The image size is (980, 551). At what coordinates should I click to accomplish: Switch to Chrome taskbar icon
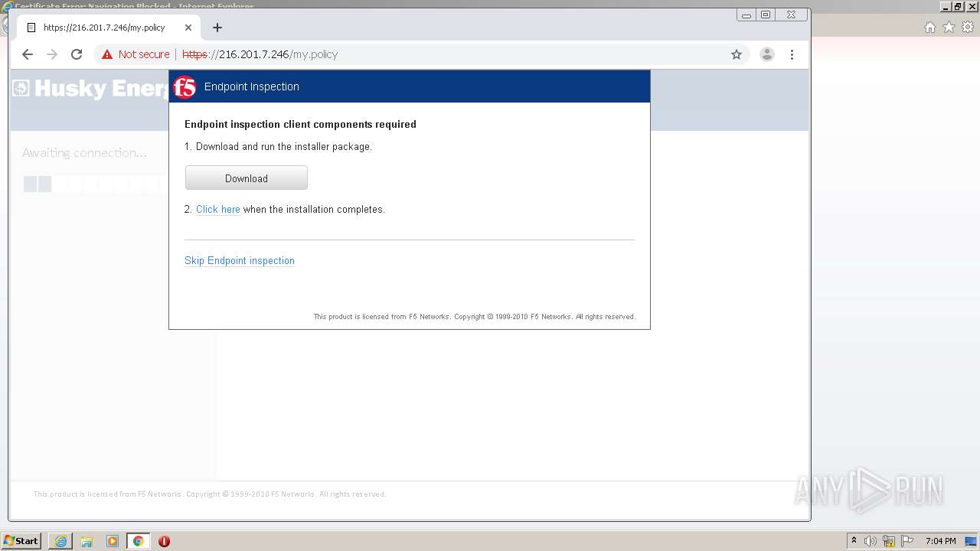coord(138,541)
